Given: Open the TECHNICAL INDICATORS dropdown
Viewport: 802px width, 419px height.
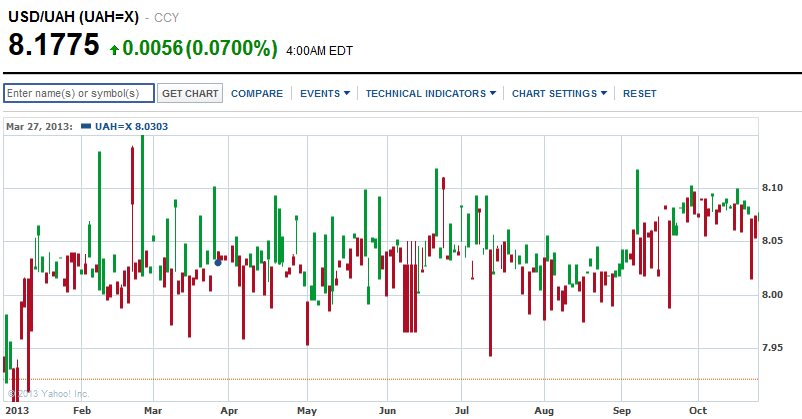Looking at the screenshot, I should 431,94.
